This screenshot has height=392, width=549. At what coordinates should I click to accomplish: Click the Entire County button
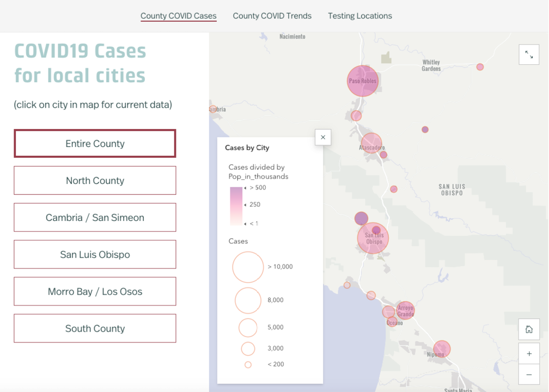pos(94,143)
